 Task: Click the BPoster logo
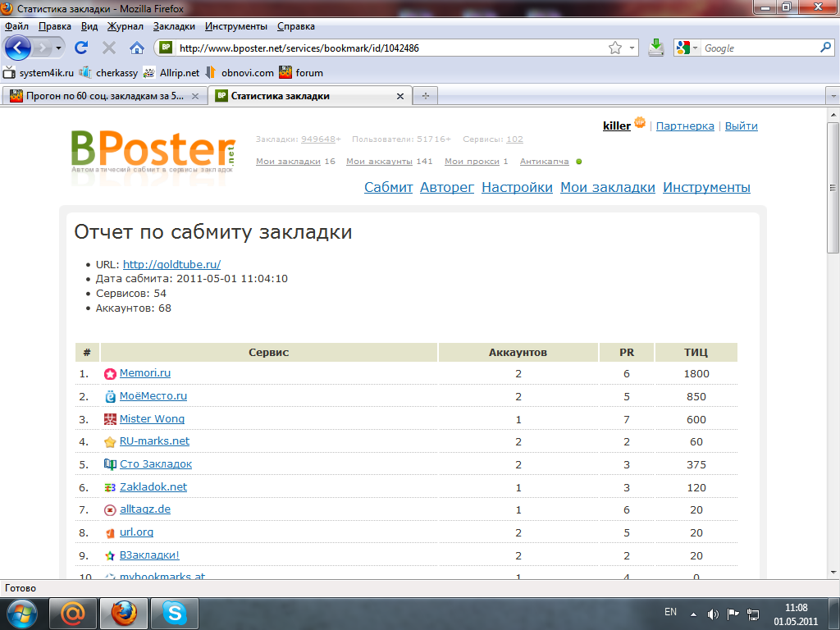(153, 151)
